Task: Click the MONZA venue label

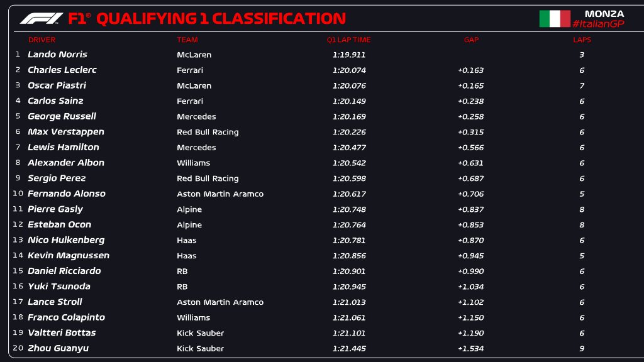Action: 604,14
